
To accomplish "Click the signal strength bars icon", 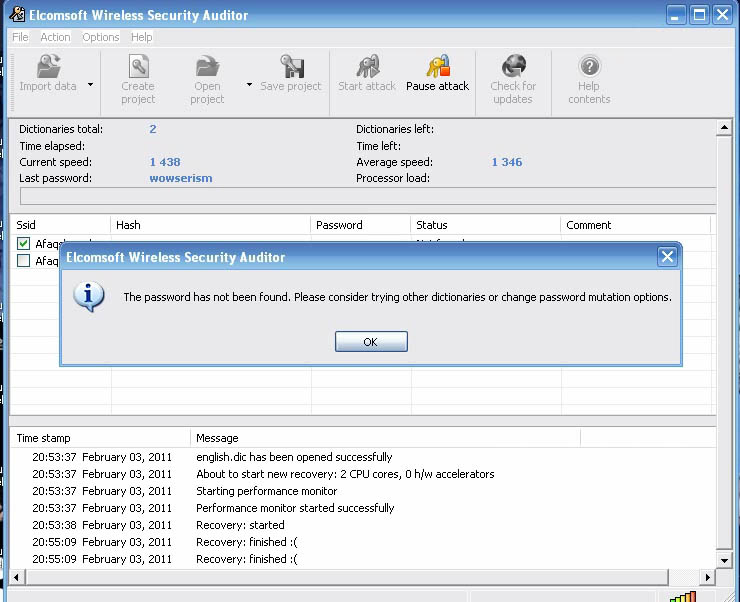I will [682, 597].
